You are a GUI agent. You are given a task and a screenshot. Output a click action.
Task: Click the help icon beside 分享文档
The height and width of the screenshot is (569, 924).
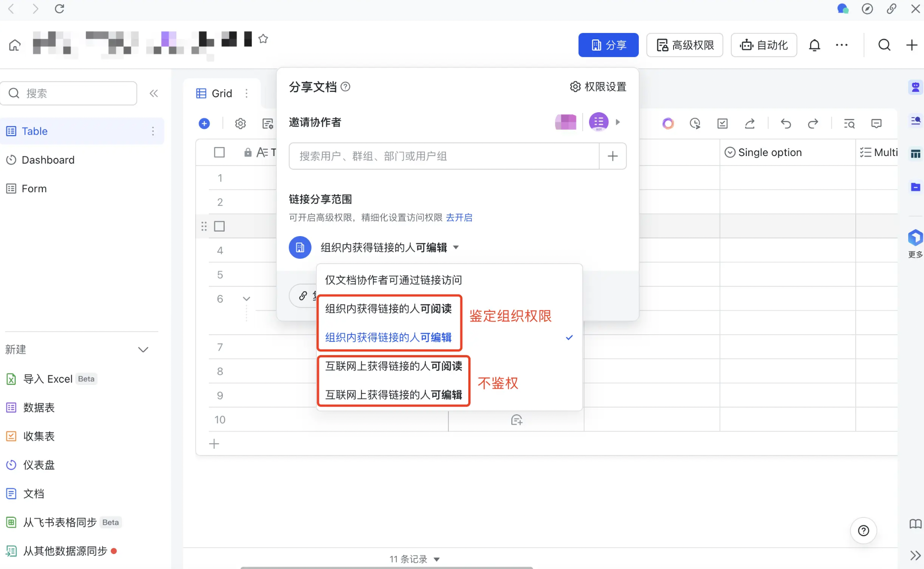pos(345,86)
